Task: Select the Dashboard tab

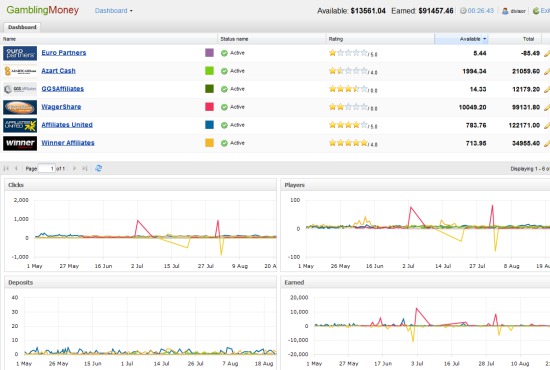Action: click(x=22, y=27)
